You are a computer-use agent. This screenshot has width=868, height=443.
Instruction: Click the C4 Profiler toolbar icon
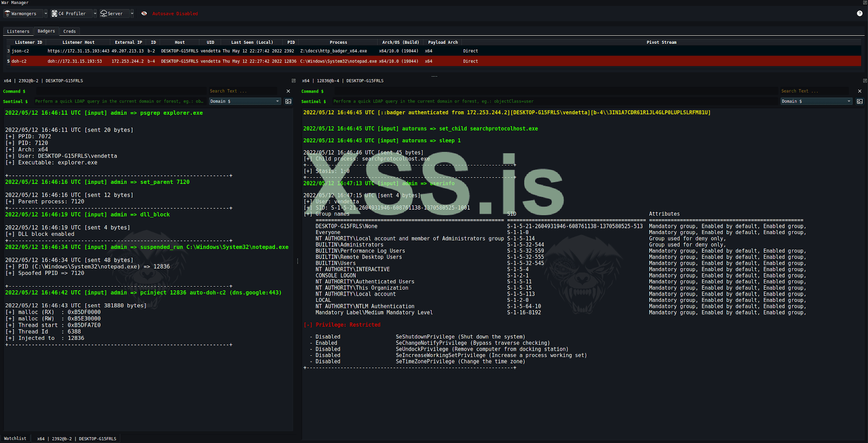click(x=54, y=14)
